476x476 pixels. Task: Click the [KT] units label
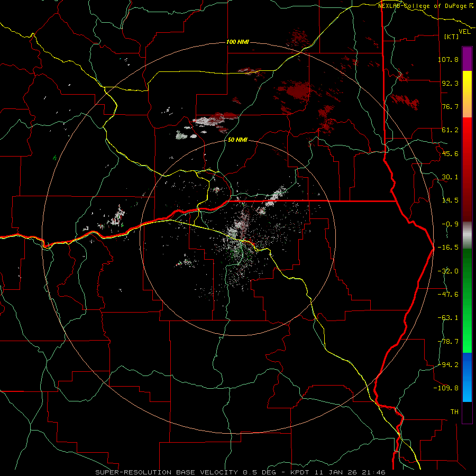point(452,36)
